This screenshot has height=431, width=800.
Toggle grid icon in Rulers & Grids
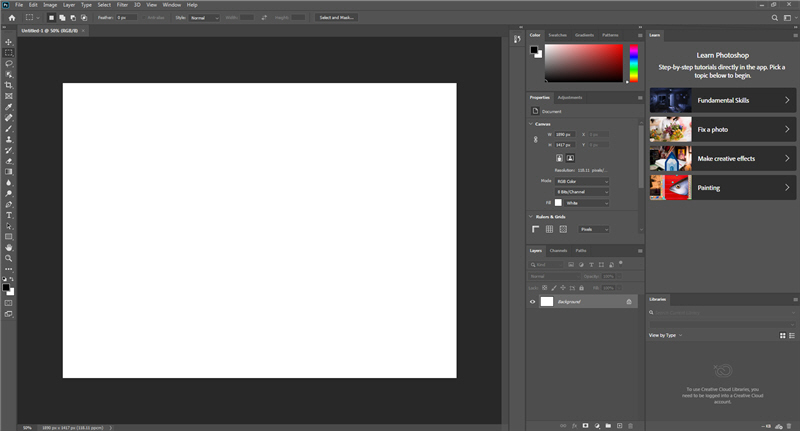point(549,229)
